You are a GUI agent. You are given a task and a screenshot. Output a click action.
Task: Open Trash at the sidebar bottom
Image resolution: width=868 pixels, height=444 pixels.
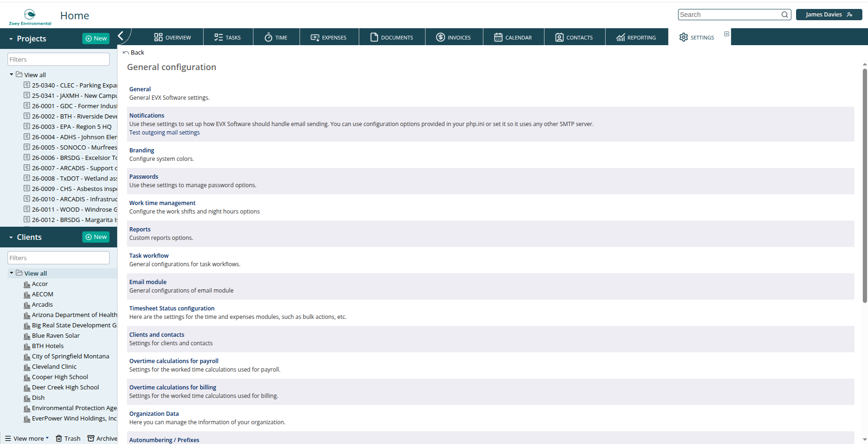[x=68, y=438]
